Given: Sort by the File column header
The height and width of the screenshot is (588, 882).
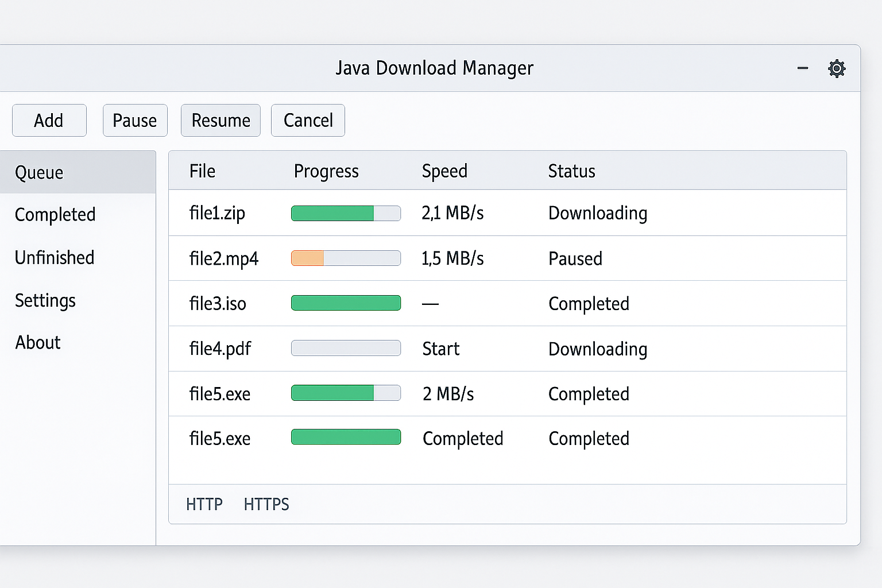Looking at the screenshot, I should click(x=202, y=171).
